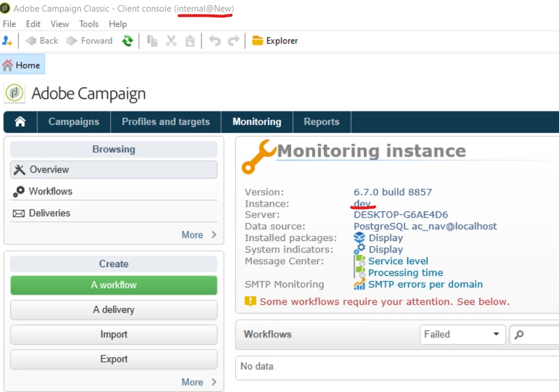Click More link in Browsing panel

[192, 235]
